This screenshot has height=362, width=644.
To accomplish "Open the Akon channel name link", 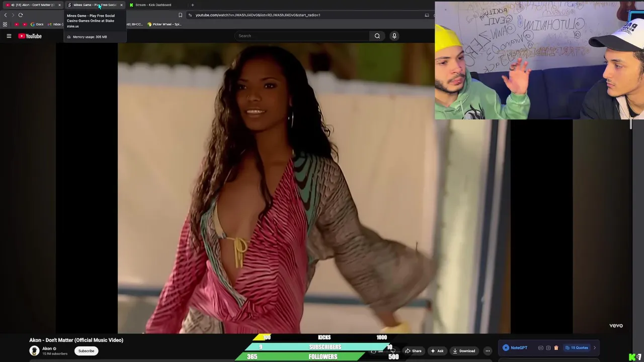I will (47, 348).
